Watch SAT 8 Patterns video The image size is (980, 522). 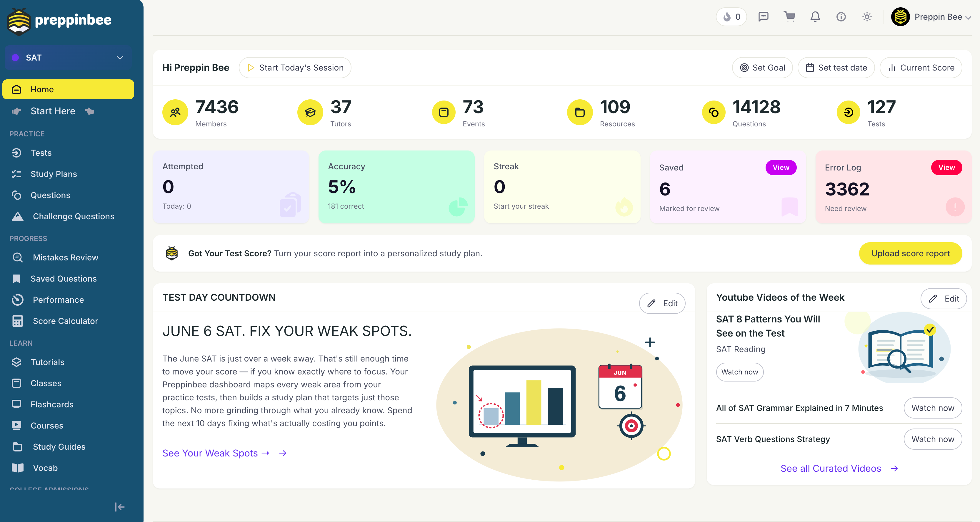point(740,372)
